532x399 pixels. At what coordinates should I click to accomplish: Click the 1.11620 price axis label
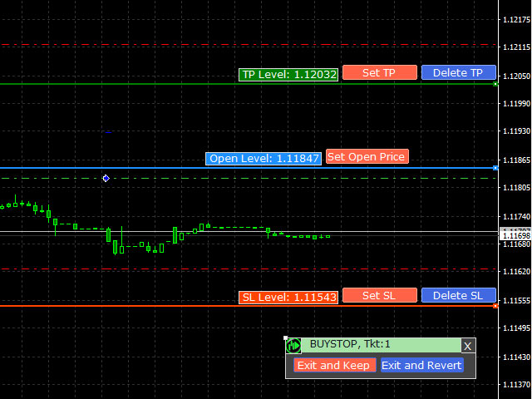(x=516, y=272)
